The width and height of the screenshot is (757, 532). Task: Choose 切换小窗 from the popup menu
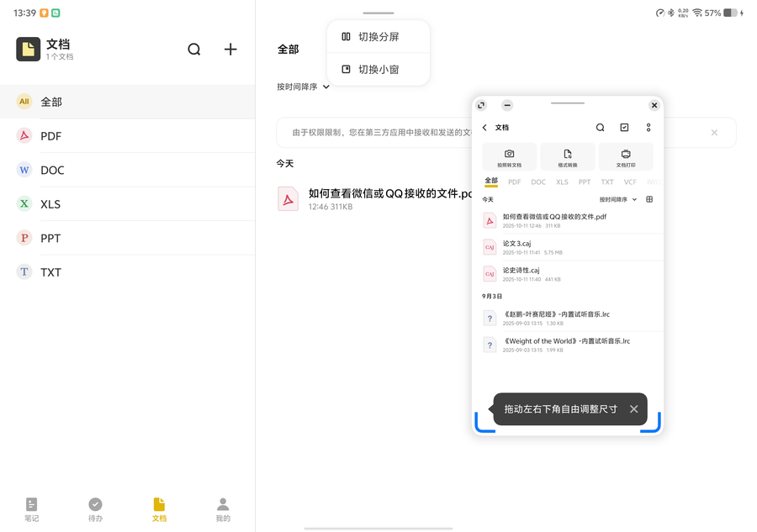(x=378, y=70)
